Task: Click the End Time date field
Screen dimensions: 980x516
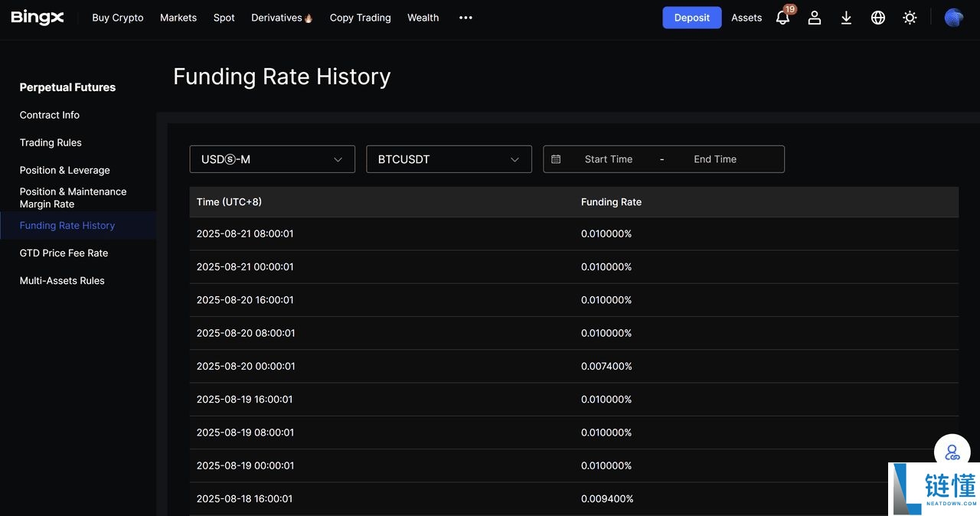Action: [x=715, y=159]
